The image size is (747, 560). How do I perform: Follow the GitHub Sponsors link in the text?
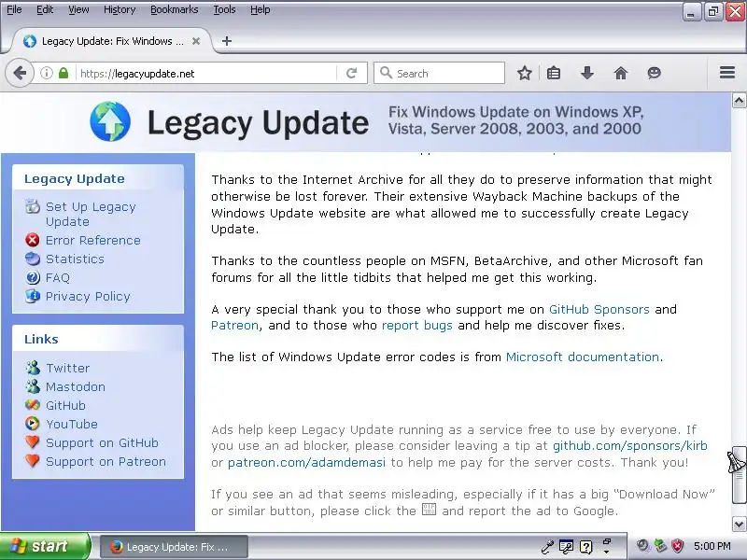click(599, 310)
